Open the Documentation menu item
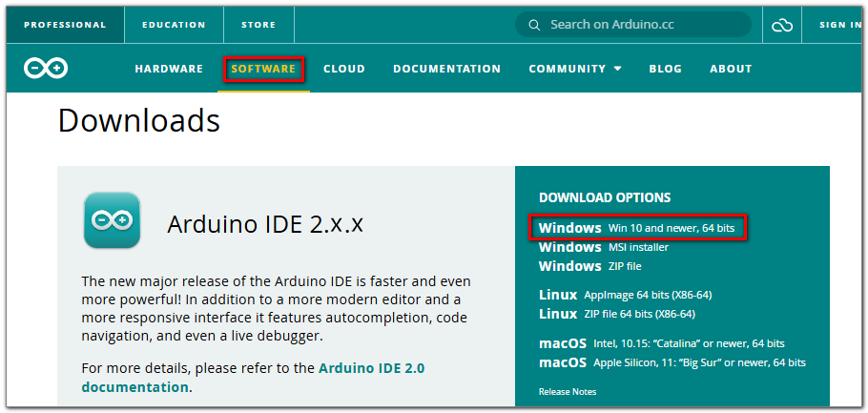Viewport: 868px width, 413px height. 446,69
